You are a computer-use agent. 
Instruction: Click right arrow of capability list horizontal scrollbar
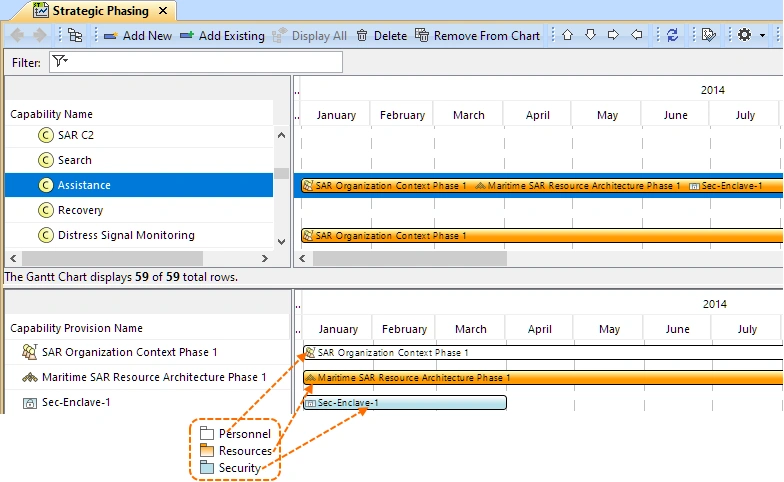(265, 258)
